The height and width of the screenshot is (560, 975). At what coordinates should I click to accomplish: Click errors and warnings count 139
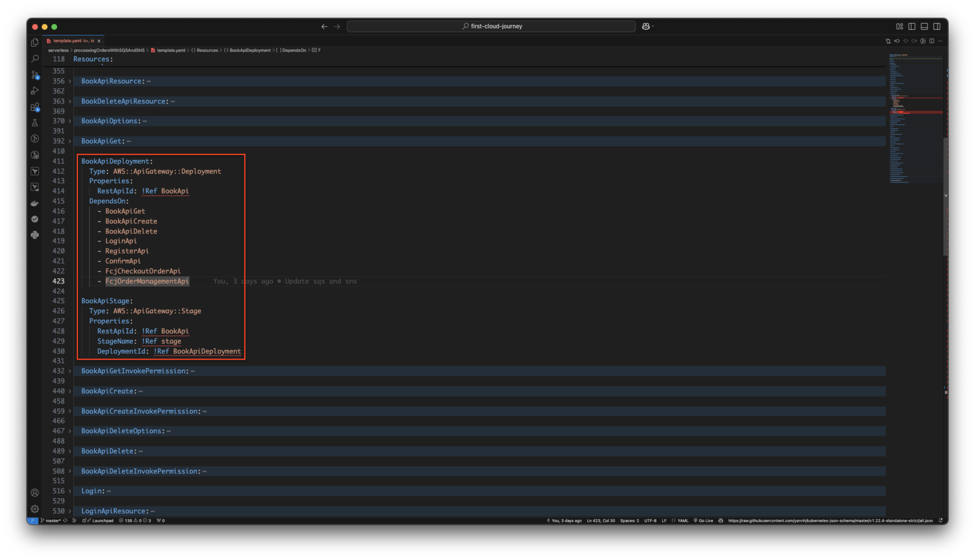click(x=135, y=520)
